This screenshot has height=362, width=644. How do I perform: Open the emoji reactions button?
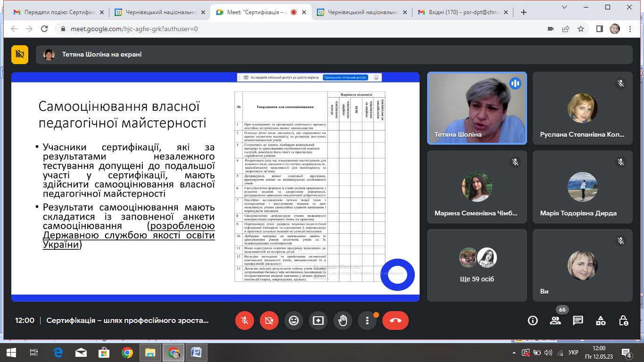pyautogui.click(x=294, y=321)
